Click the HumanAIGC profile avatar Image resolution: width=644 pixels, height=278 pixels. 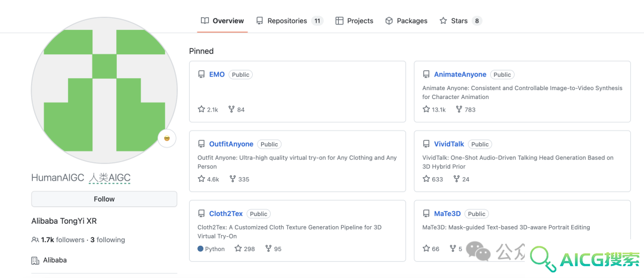(x=104, y=90)
